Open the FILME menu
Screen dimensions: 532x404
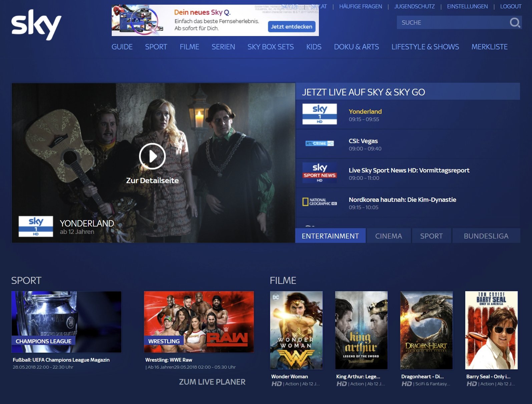click(x=189, y=47)
